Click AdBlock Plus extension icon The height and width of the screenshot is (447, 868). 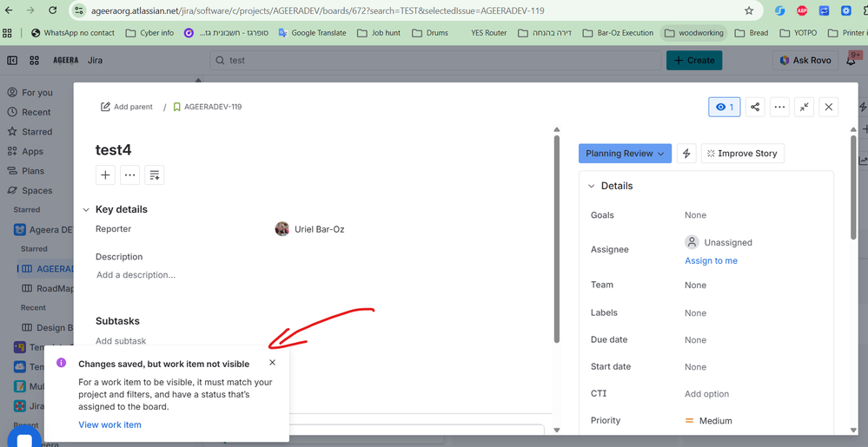tap(802, 10)
